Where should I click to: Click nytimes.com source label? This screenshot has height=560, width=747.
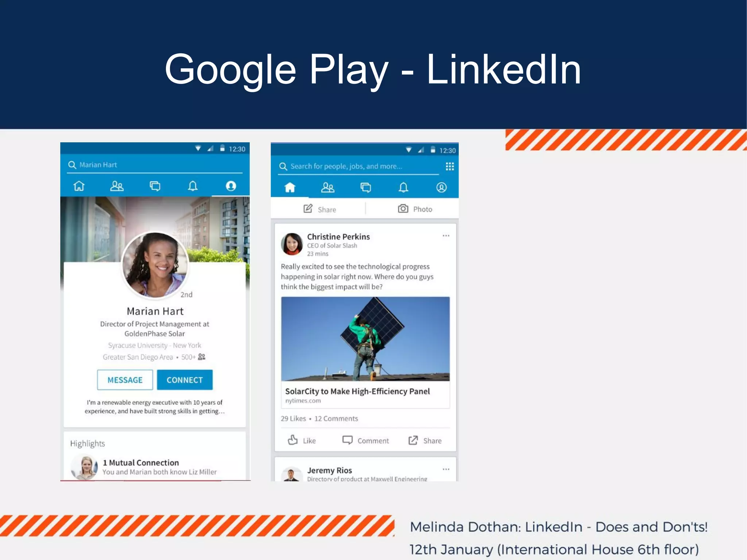tap(303, 401)
